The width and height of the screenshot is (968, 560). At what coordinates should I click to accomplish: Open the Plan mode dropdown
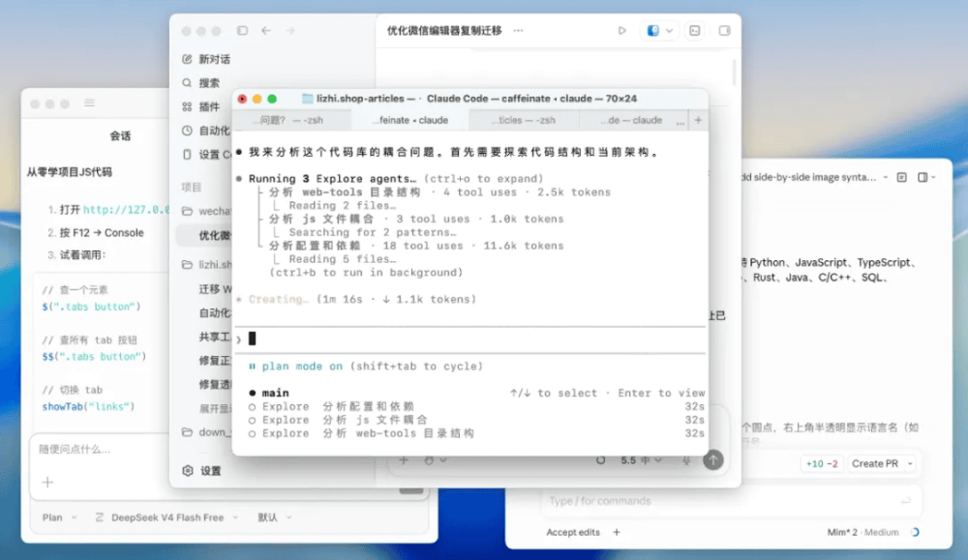pos(59,517)
